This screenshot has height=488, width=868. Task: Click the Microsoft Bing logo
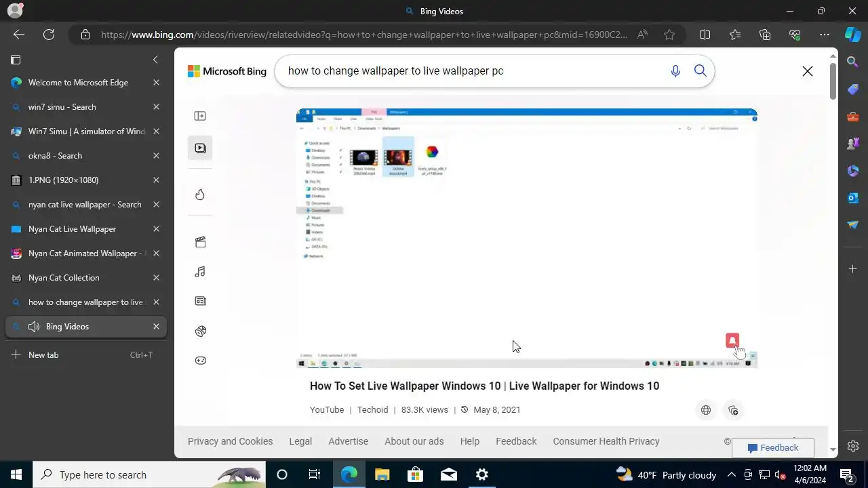(x=227, y=71)
